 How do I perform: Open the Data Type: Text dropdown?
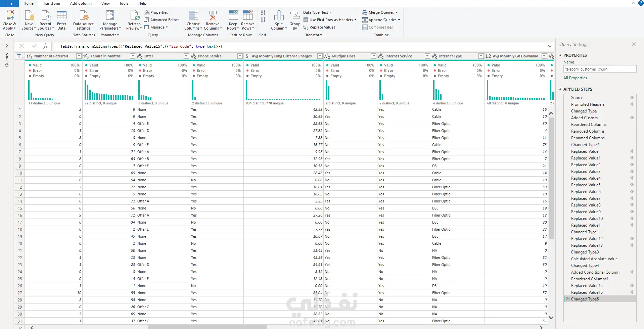[x=317, y=12]
